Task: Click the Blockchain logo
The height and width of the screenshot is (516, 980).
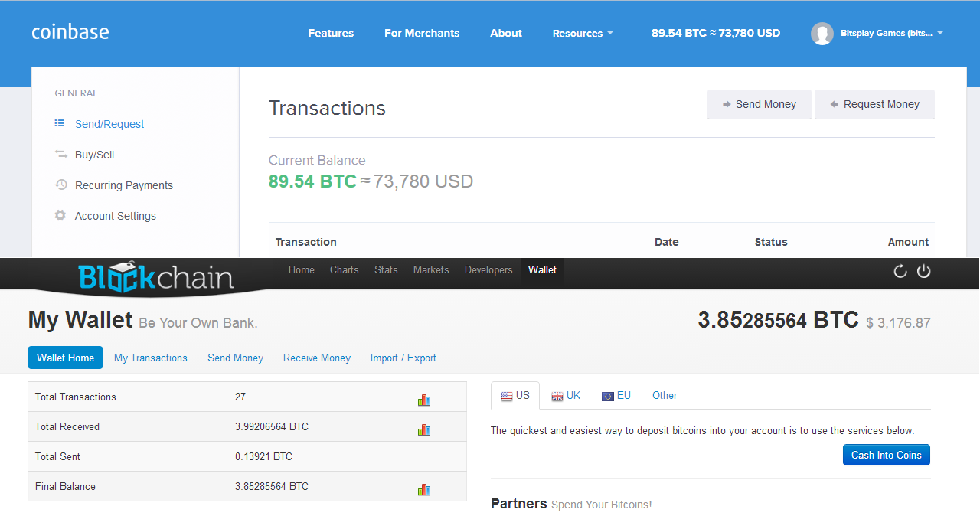Action: pyautogui.click(x=155, y=276)
